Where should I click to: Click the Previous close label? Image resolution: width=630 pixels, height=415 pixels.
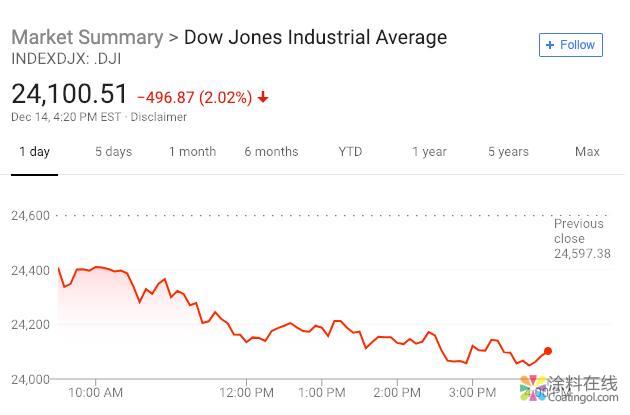(579, 231)
